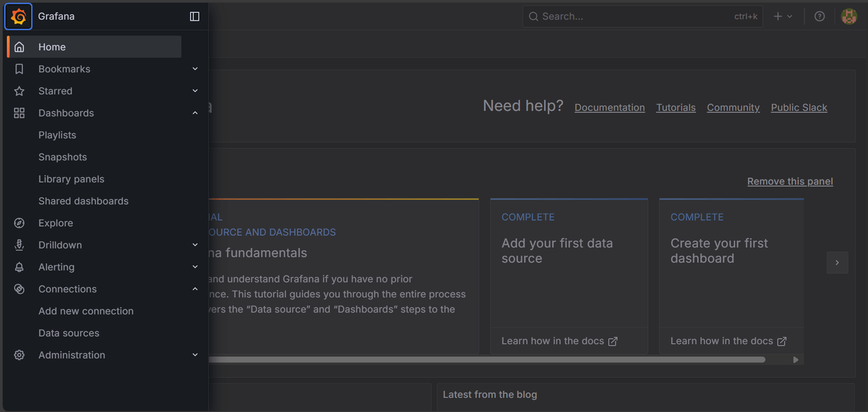
Task: Click Remove this panel
Action: (790, 181)
